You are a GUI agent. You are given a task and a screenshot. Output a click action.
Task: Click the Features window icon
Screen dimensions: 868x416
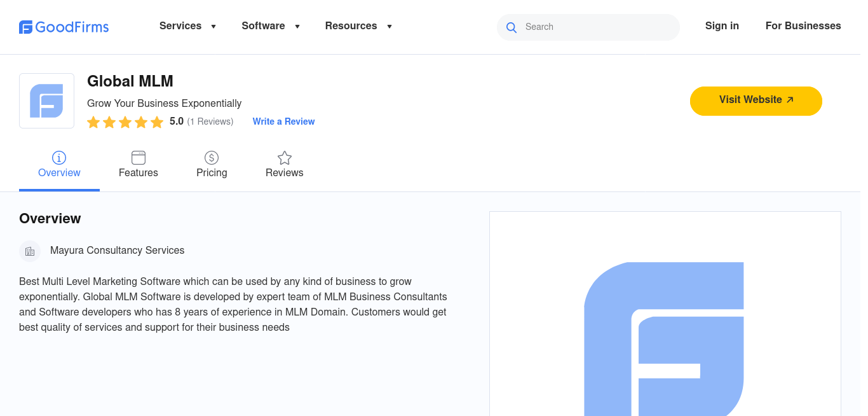pos(139,158)
